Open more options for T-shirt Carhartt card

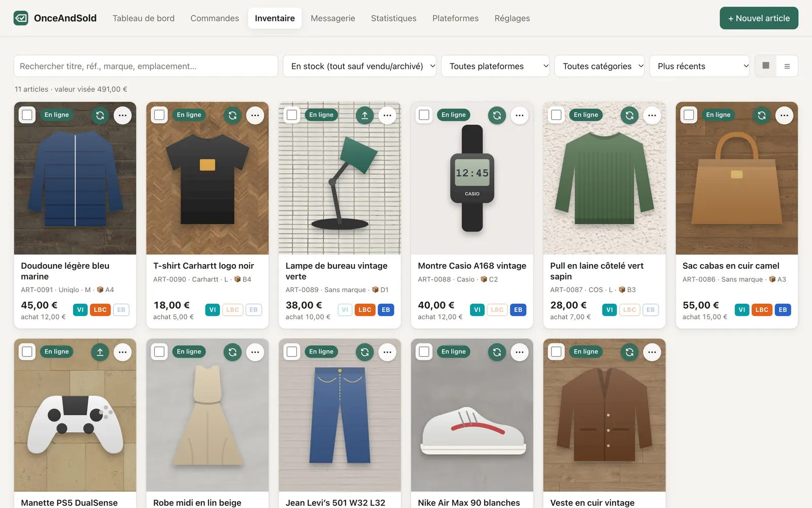coord(255,115)
